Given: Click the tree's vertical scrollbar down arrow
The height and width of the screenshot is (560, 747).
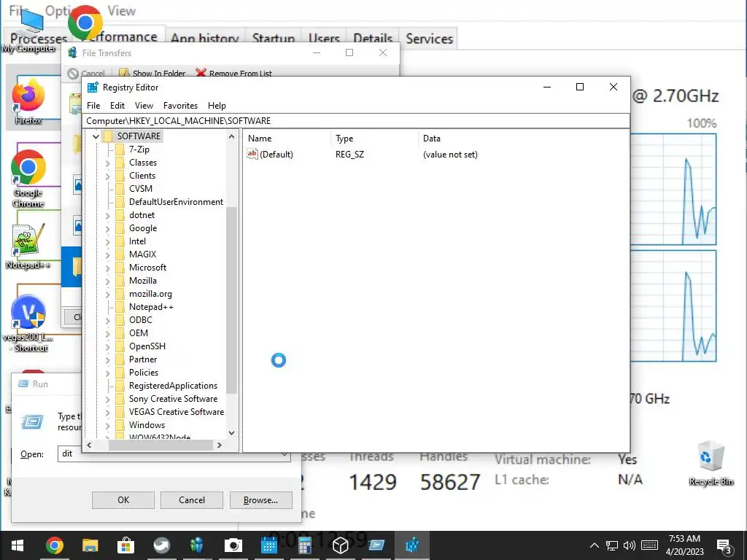Looking at the screenshot, I should click(231, 433).
